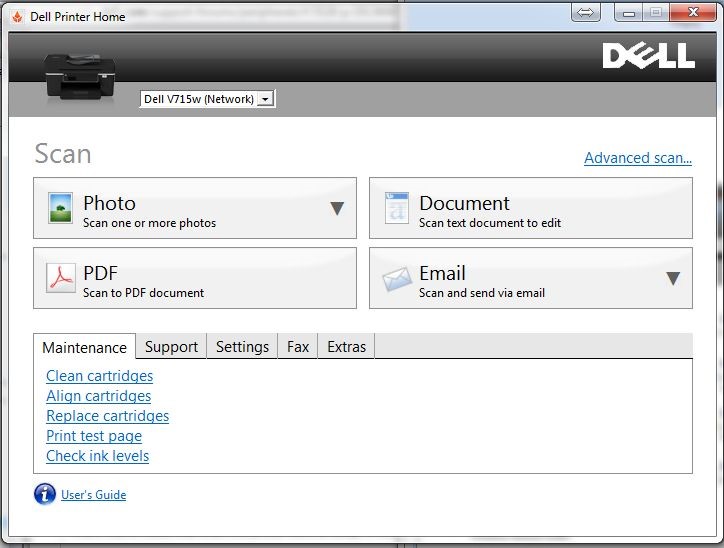The width and height of the screenshot is (724, 548).
Task: Click the Dell printer image thumbnail
Action: click(79, 77)
